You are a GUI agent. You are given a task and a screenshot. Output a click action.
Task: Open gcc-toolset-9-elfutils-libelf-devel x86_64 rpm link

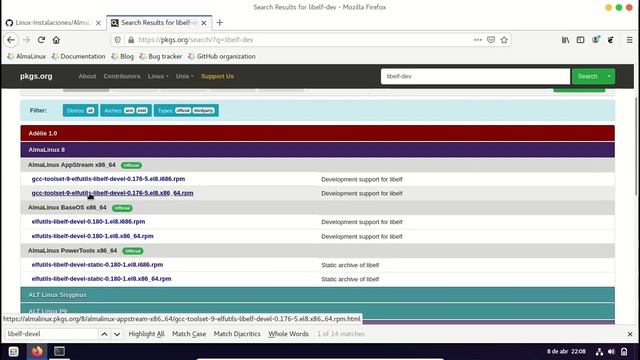[x=112, y=193]
